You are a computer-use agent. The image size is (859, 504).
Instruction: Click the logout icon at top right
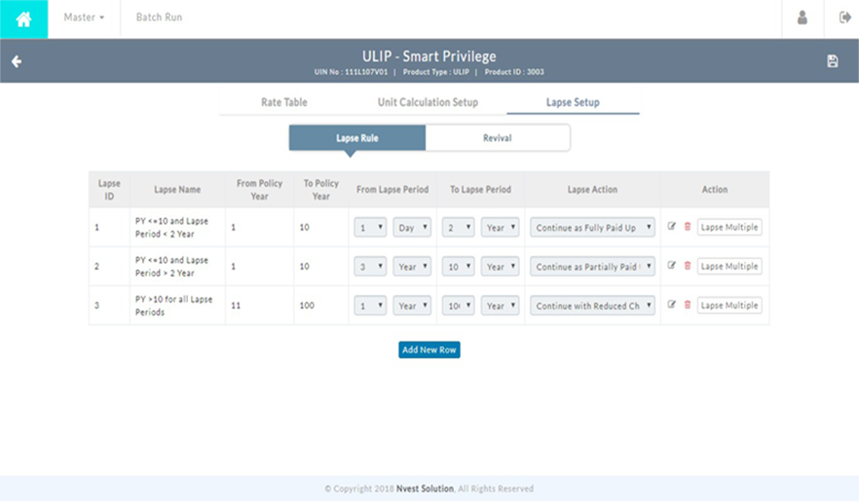point(844,18)
